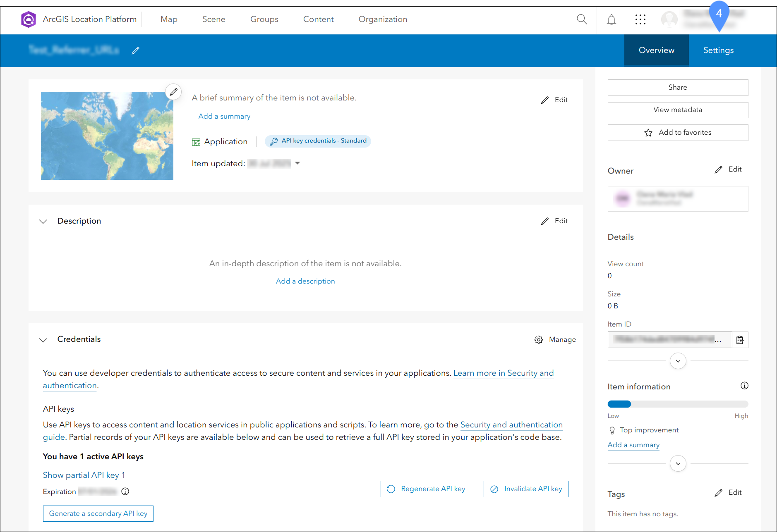Open the Organization menu
The height and width of the screenshot is (532, 777).
click(x=383, y=19)
